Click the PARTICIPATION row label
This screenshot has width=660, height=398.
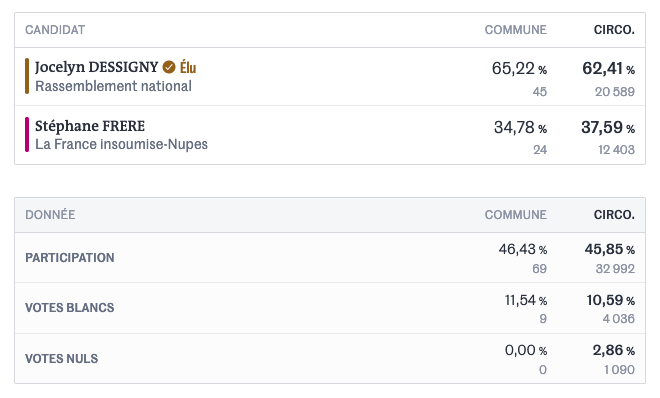coord(69,257)
